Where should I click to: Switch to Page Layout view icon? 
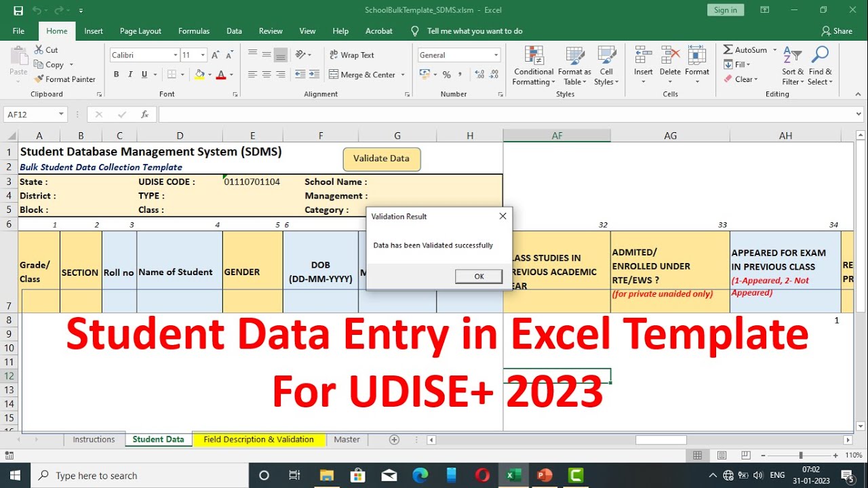click(722, 455)
